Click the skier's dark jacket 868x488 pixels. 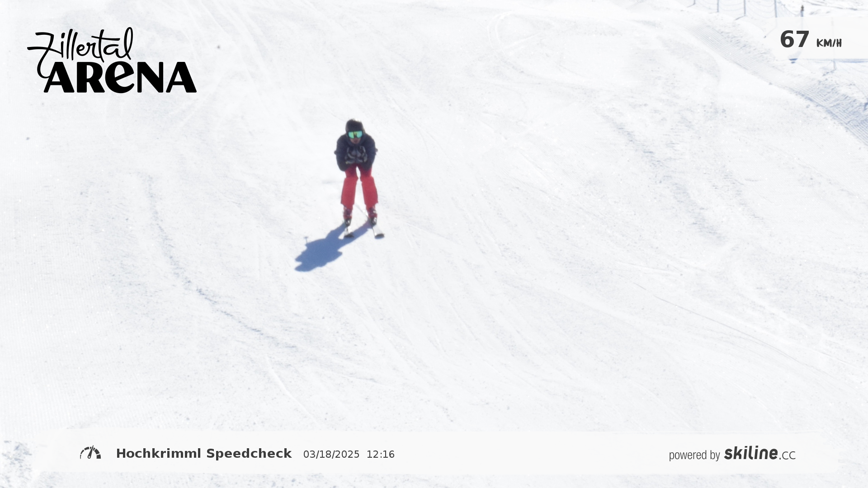click(x=356, y=151)
